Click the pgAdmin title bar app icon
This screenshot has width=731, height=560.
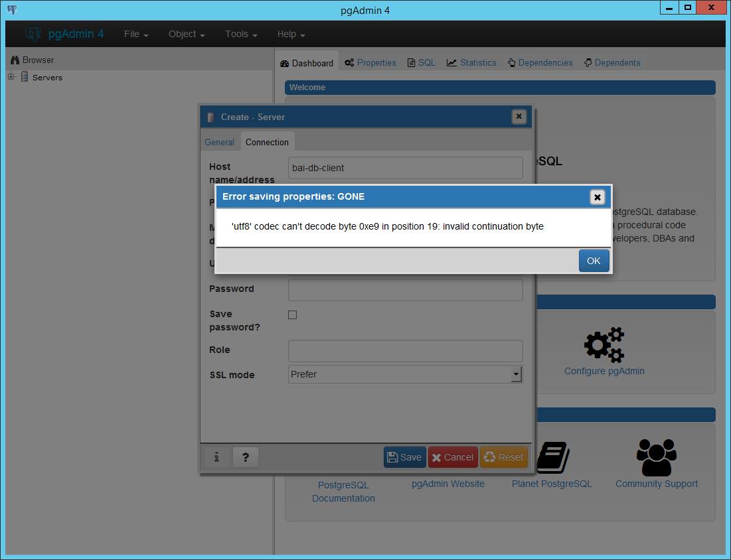[12, 9]
